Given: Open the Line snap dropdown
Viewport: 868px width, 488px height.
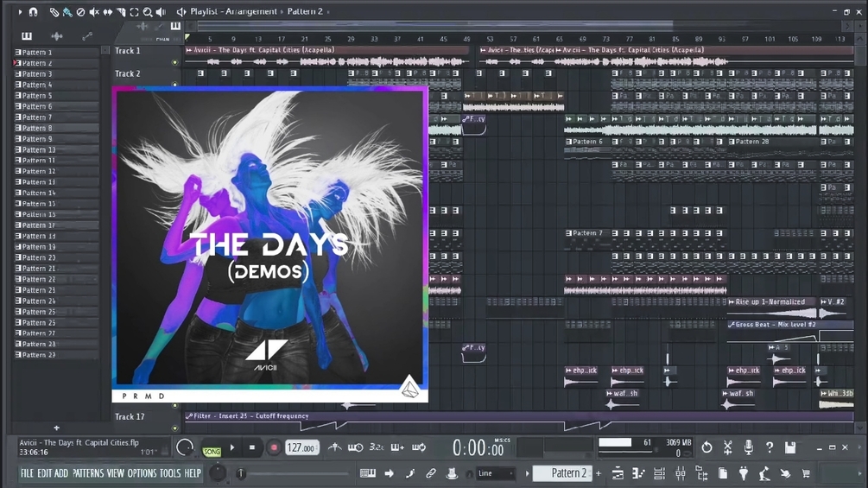Looking at the screenshot, I should point(497,473).
